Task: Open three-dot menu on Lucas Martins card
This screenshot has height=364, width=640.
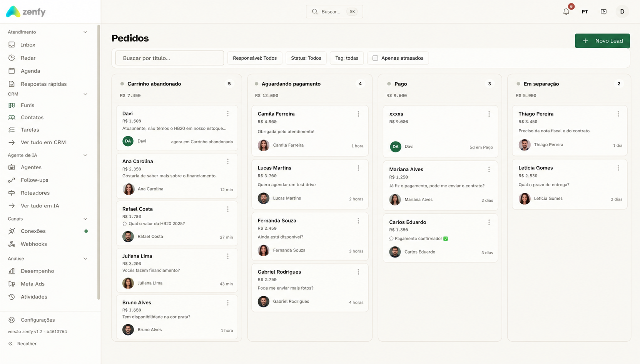Action: tap(358, 168)
